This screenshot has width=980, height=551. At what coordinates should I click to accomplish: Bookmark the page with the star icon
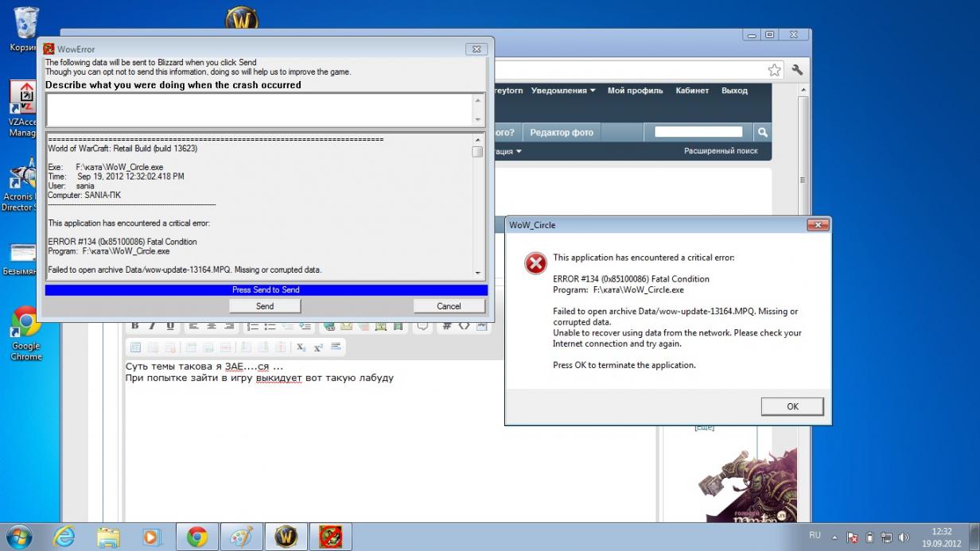[x=774, y=70]
